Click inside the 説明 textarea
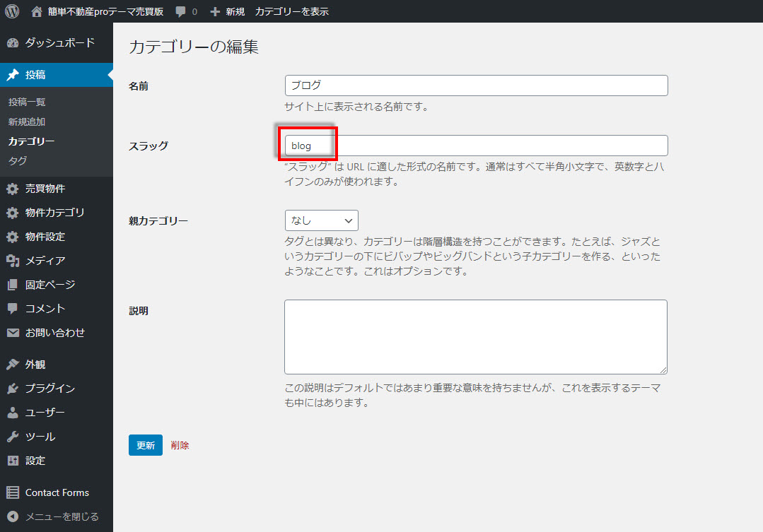Image resolution: width=763 pixels, height=532 pixels. pyautogui.click(x=476, y=336)
